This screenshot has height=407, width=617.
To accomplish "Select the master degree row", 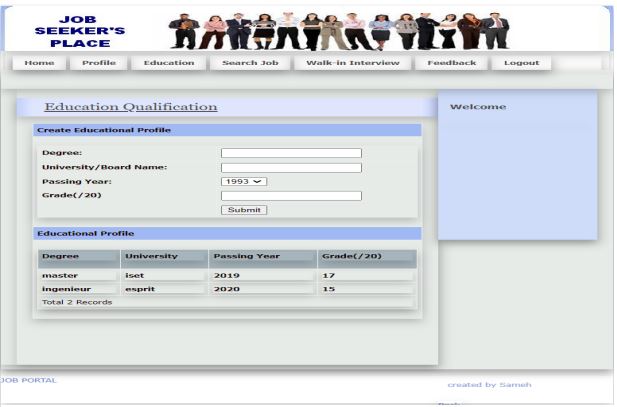I will 60,275.
